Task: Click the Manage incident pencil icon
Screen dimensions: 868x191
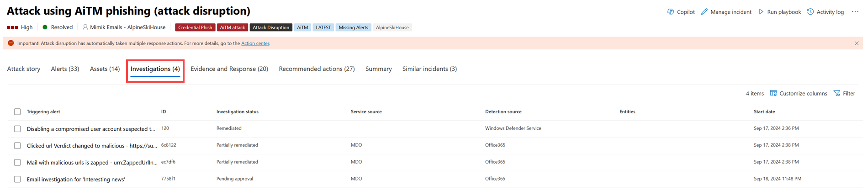Action: [x=704, y=12]
